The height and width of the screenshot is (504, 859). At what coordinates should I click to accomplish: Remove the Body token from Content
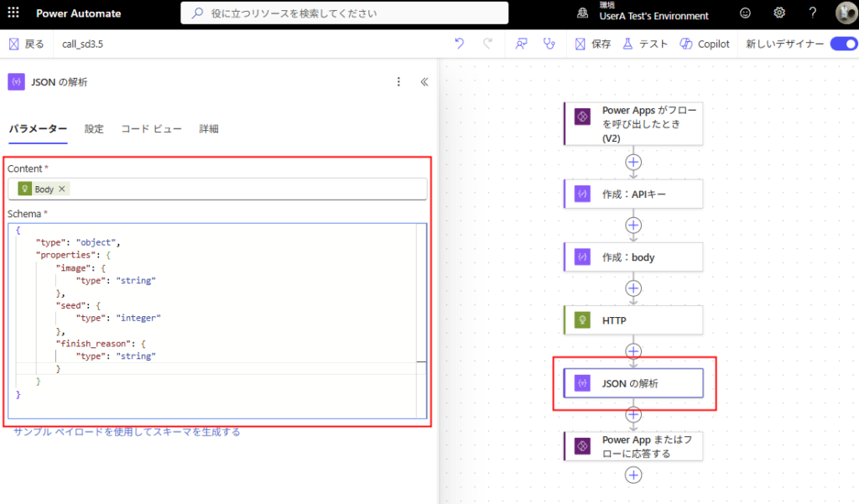coord(62,190)
